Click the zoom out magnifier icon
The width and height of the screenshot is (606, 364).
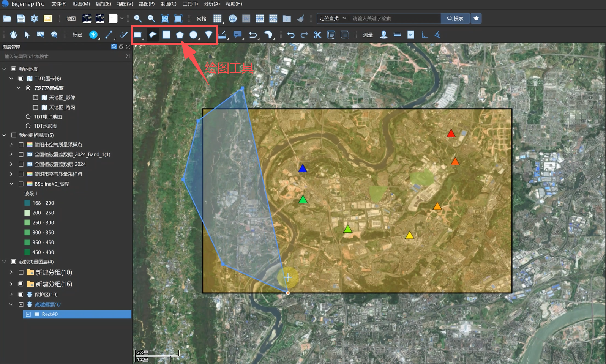[151, 18]
